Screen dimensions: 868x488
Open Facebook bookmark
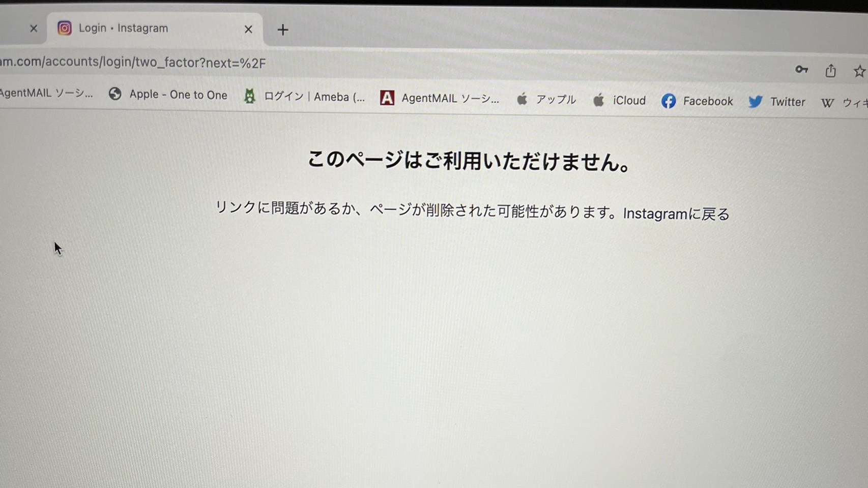click(697, 101)
